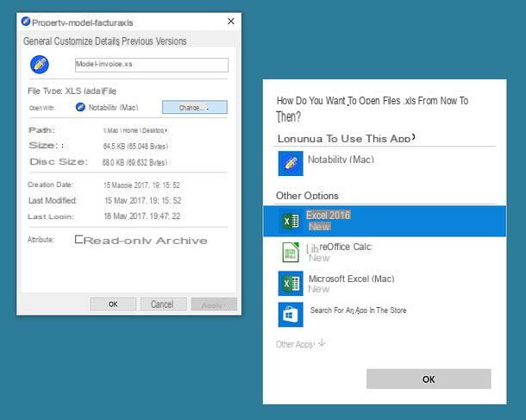Screen dimensions: 526x420
Task: Click the Other Options heading
Action: (307, 196)
